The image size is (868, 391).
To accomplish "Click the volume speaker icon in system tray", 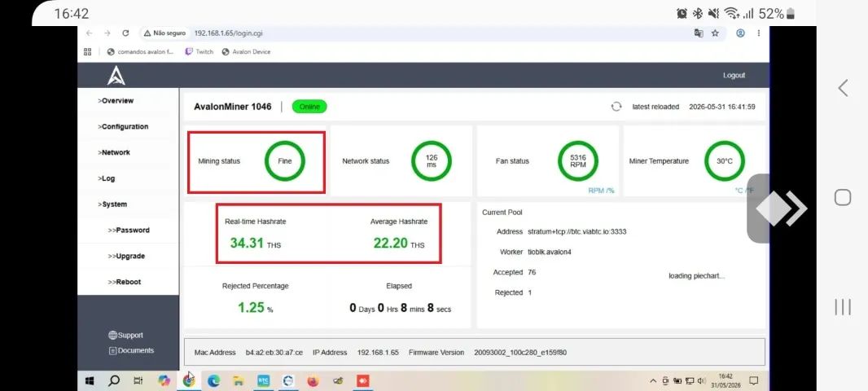I will tap(701, 380).
